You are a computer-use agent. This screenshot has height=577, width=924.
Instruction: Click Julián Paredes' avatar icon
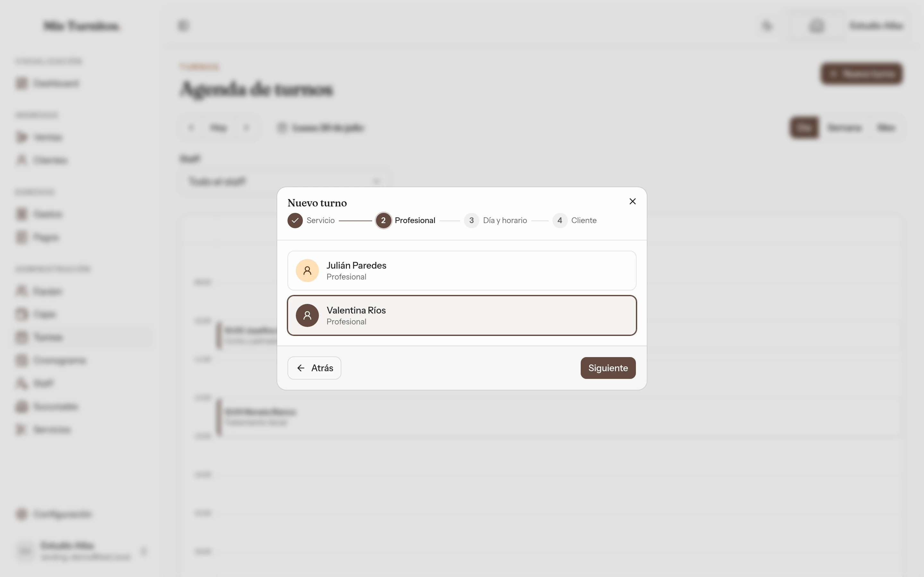coord(307,271)
